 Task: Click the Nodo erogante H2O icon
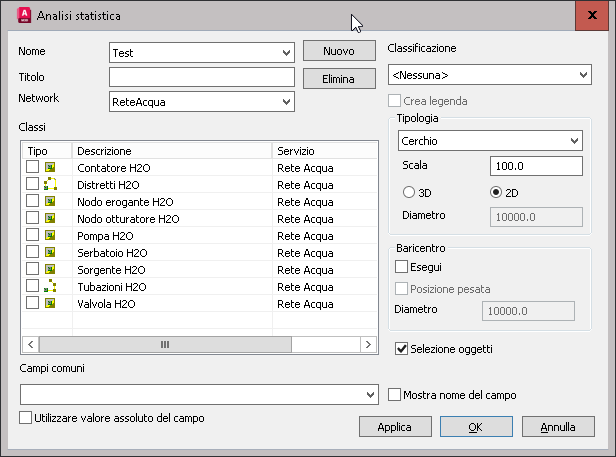(50, 202)
